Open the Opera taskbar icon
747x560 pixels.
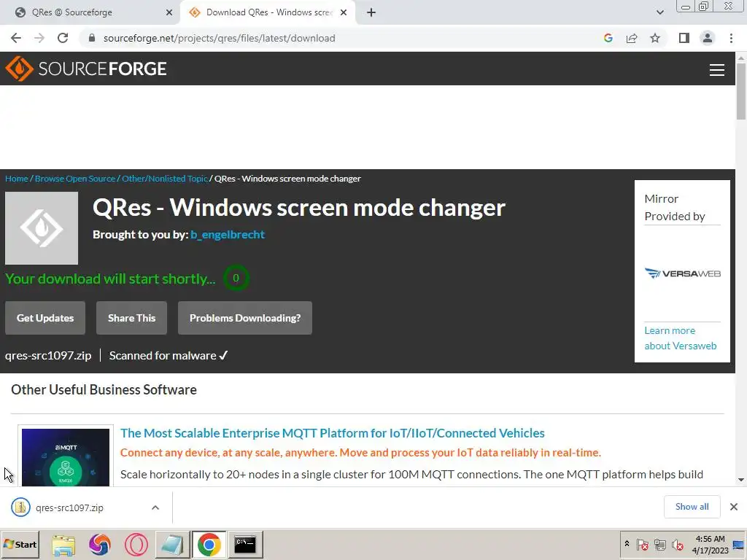136,545
